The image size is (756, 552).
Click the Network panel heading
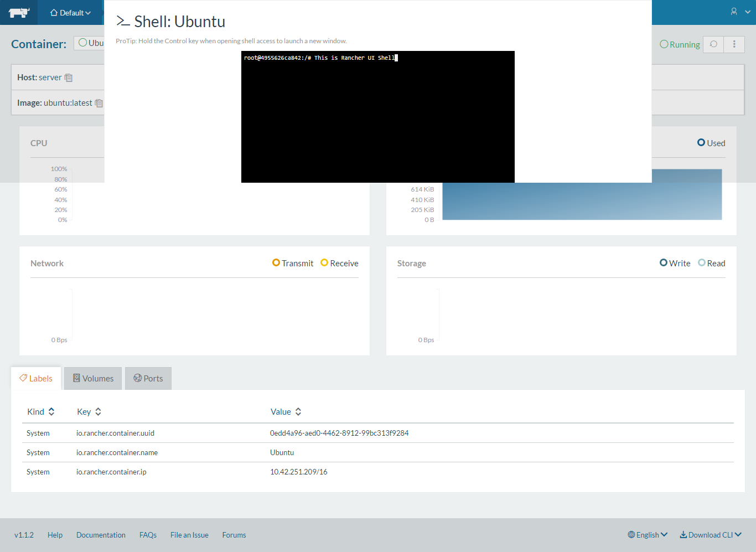point(47,263)
